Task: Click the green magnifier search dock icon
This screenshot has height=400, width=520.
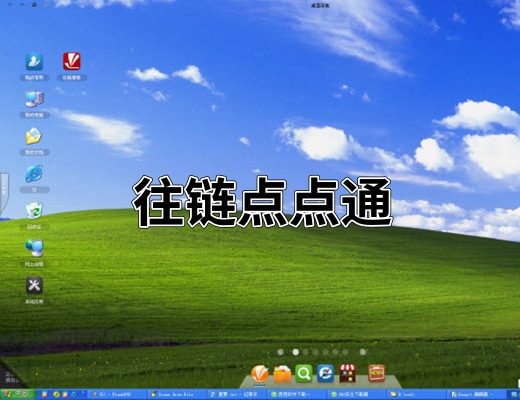Action: click(303, 374)
